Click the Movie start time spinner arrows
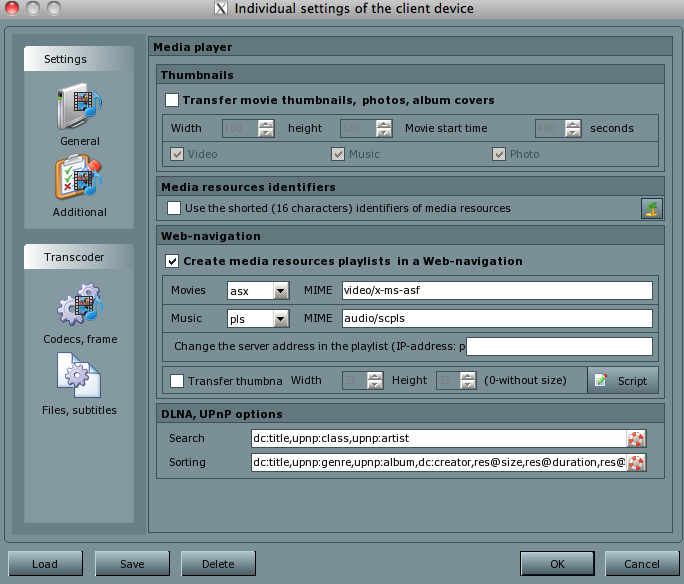Image resolution: width=684 pixels, height=584 pixels. click(573, 128)
